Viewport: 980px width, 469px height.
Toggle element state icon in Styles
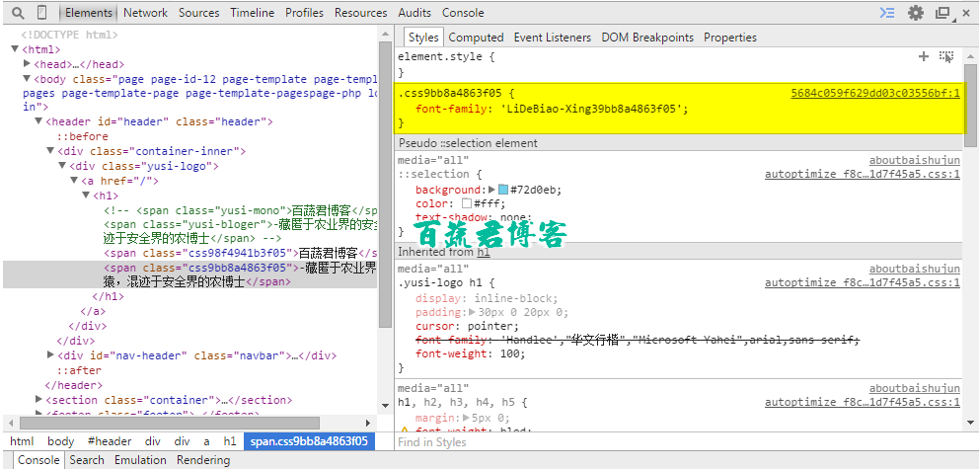pos(946,57)
